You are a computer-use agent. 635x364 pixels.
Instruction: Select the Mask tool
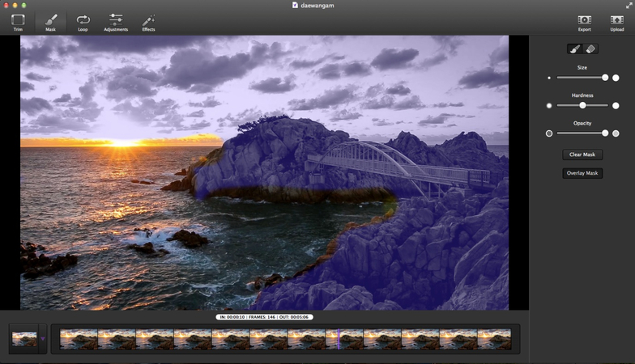(50, 23)
